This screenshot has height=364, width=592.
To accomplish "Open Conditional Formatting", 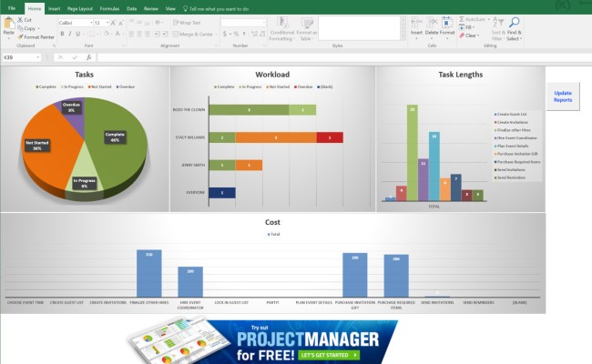I will (282, 29).
